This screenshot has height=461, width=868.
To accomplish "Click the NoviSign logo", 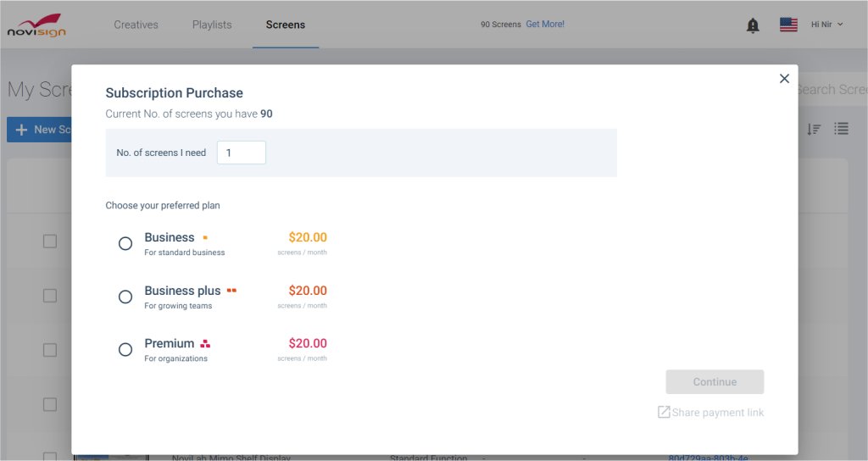I will coord(36,25).
